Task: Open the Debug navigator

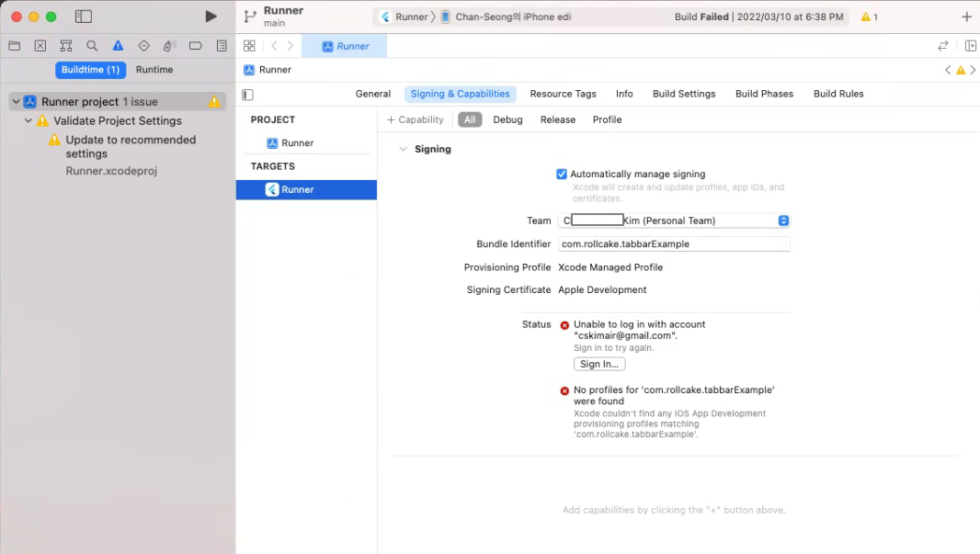Action: pyautogui.click(x=169, y=46)
